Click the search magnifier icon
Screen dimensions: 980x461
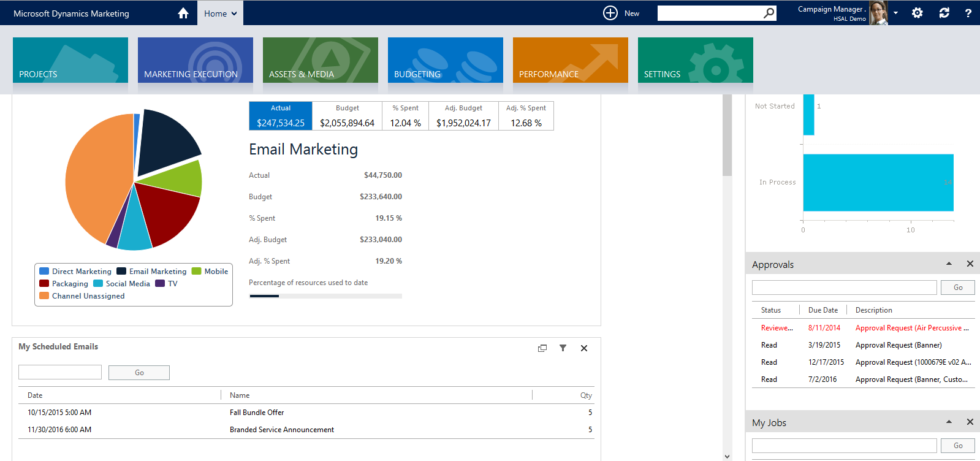point(769,13)
